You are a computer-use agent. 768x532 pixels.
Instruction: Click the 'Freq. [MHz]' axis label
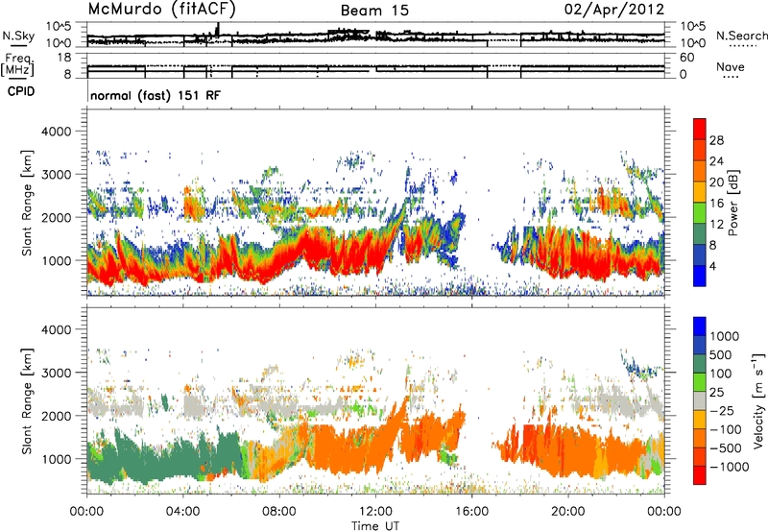(x=17, y=65)
